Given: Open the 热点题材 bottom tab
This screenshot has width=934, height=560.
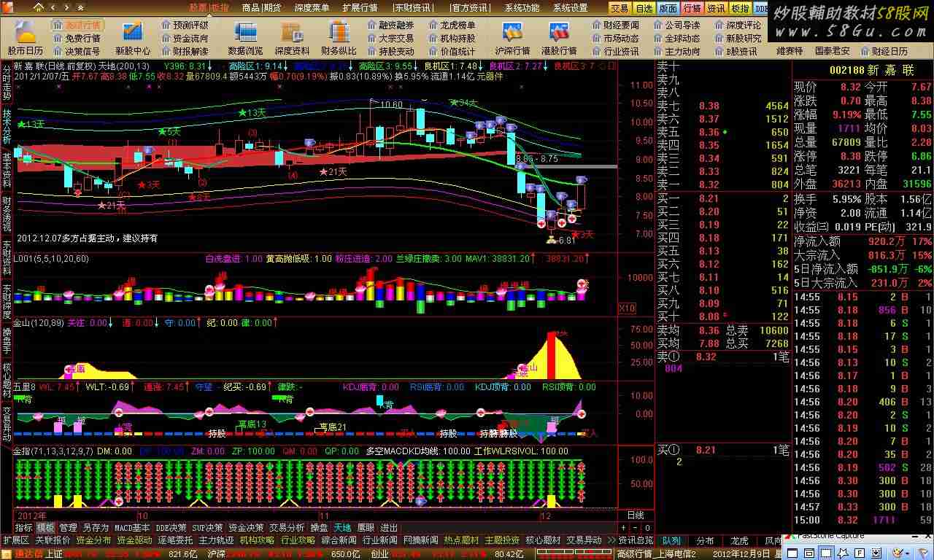Looking at the screenshot, I should [x=461, y=540].
